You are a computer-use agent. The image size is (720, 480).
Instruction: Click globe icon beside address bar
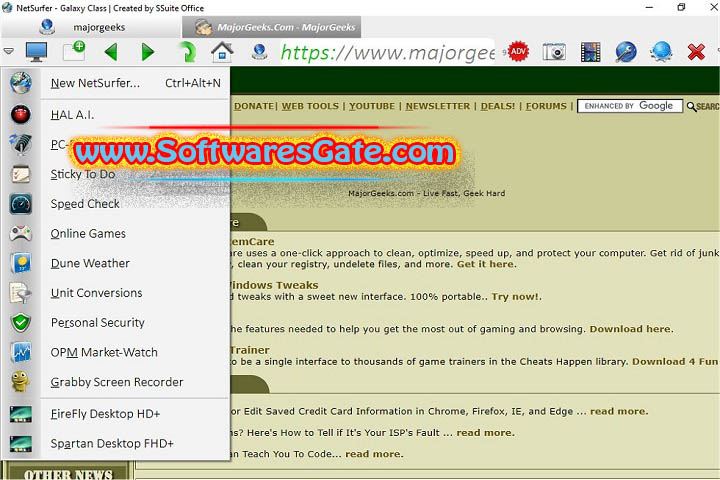[x=259, y=51]
